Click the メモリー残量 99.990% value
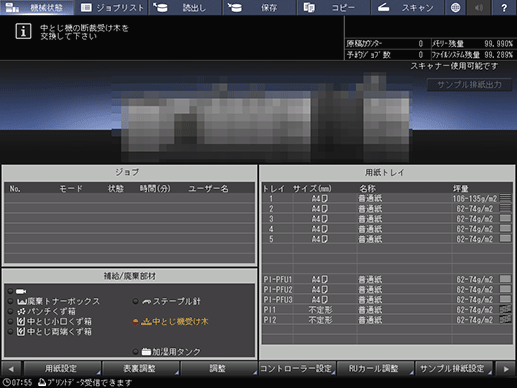This screenshot has width=517, height=388. tap(498, 44)
